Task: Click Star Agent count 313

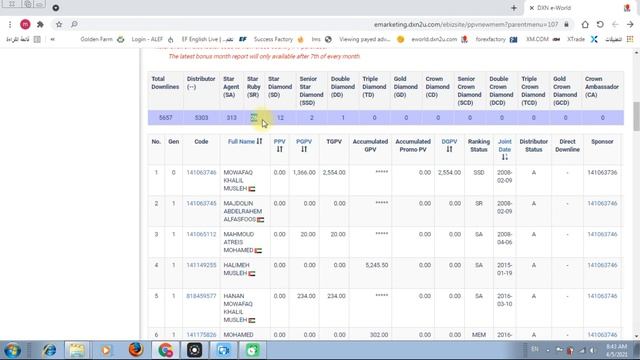Action: tap(231, 118)
